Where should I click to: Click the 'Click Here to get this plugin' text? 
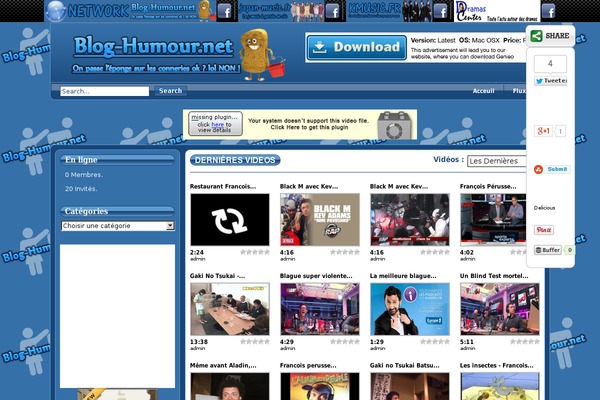[309, 127]
